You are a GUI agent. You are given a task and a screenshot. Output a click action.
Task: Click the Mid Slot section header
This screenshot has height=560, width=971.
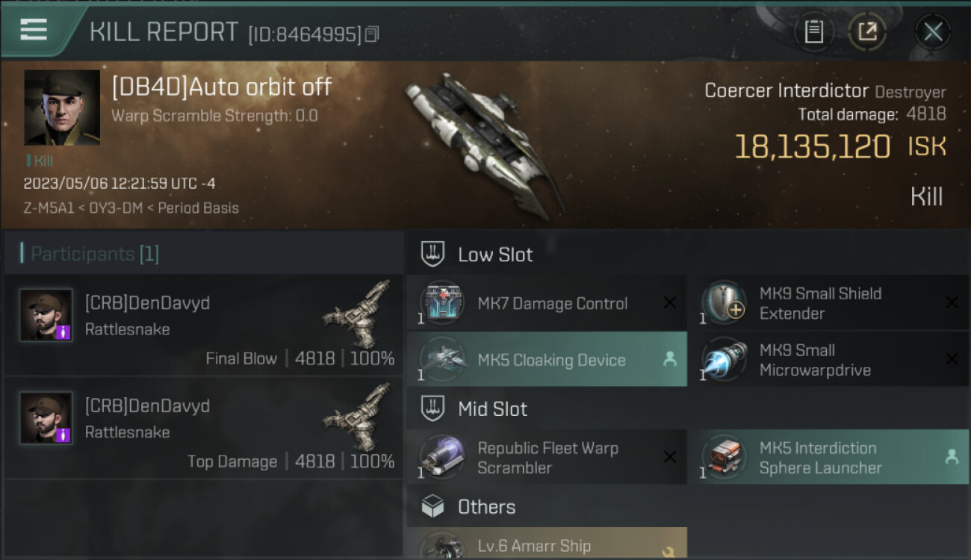492,409
